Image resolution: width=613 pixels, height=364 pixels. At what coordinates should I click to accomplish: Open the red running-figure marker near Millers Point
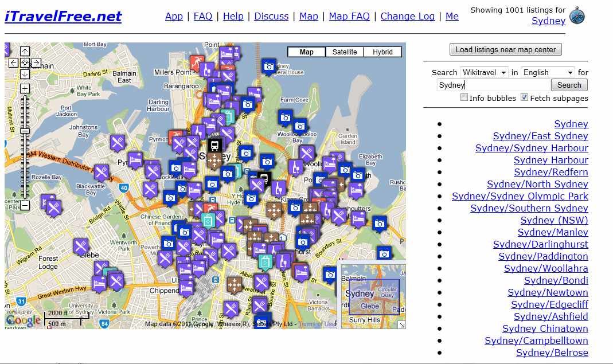pos(197,62)
